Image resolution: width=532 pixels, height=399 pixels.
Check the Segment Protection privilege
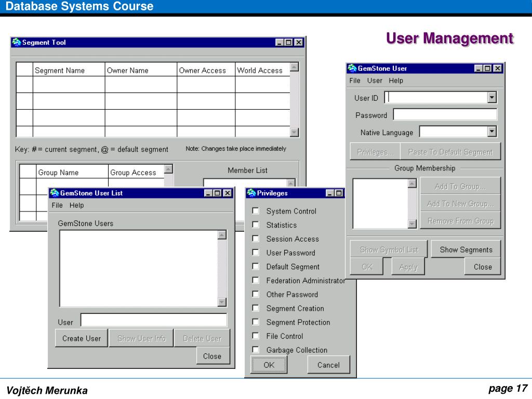(256, 322)
